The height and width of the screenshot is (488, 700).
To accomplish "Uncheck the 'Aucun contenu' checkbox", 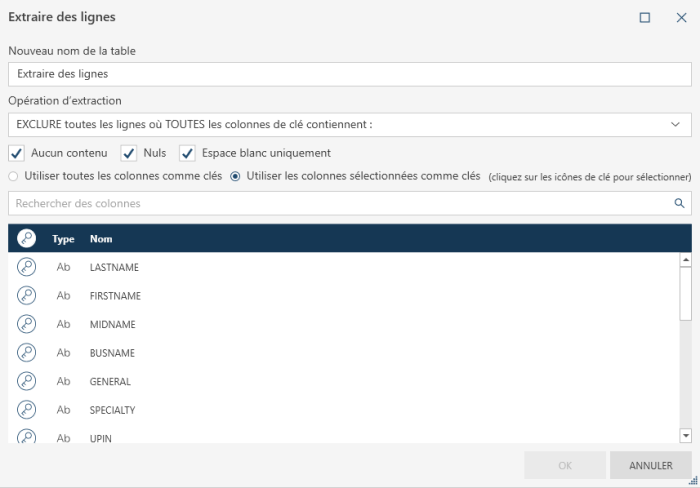I will 16,153.
